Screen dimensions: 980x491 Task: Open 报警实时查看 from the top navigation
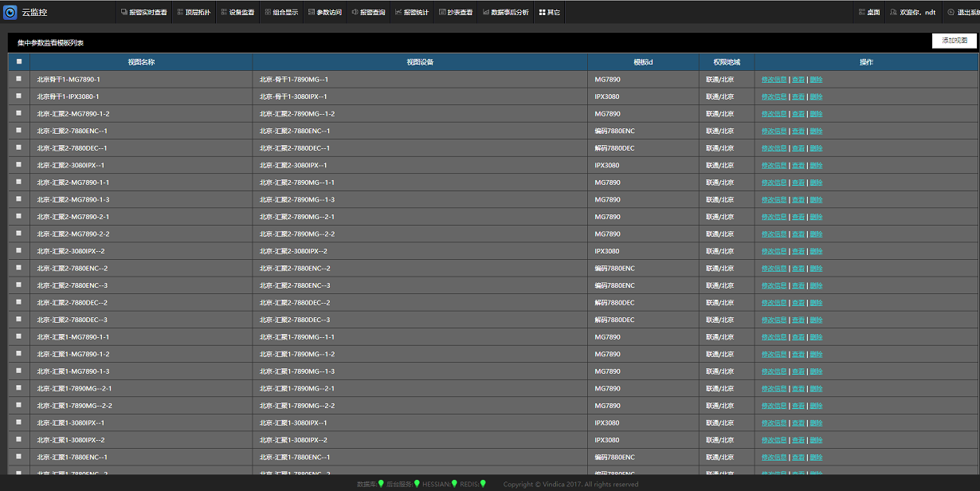click(144, 13)
